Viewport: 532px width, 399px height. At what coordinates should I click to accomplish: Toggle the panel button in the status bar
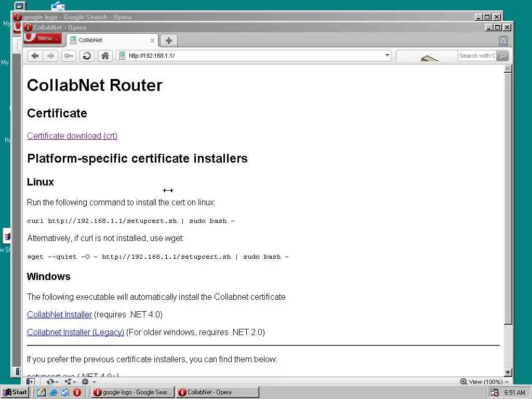[31, 381]
